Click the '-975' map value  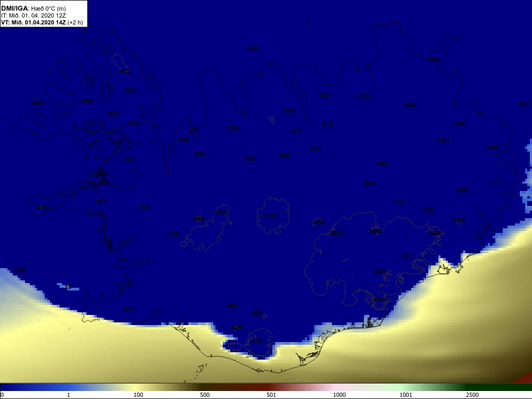point(314,149)
